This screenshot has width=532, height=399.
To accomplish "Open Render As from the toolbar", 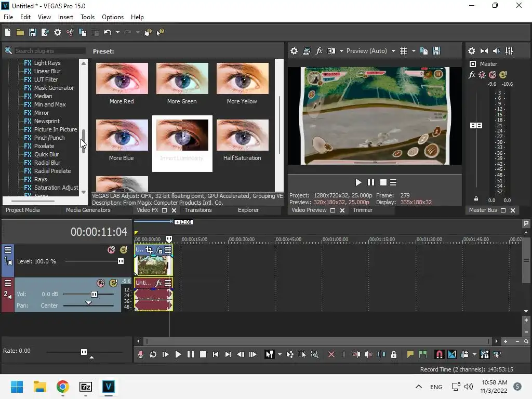I will pyautogui.click(x=45, y=32).
